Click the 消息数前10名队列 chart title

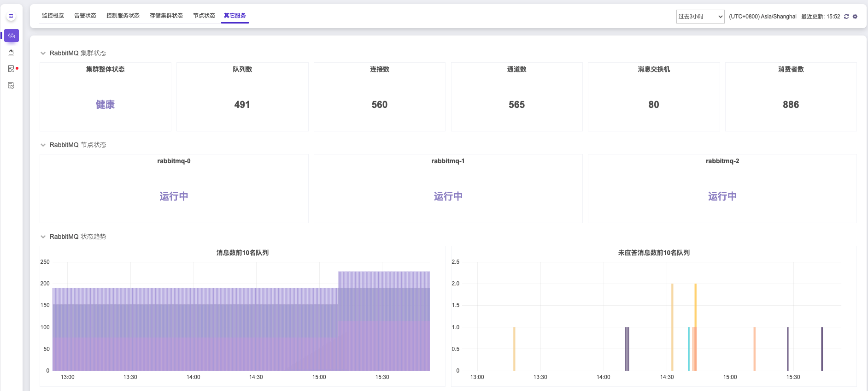tap(242, 253)
